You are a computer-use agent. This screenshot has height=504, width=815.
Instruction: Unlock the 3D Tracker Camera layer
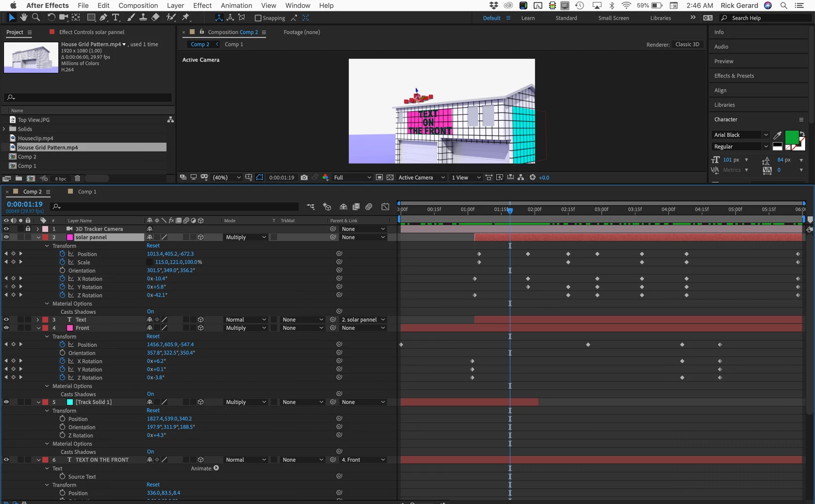pos(28,229)
